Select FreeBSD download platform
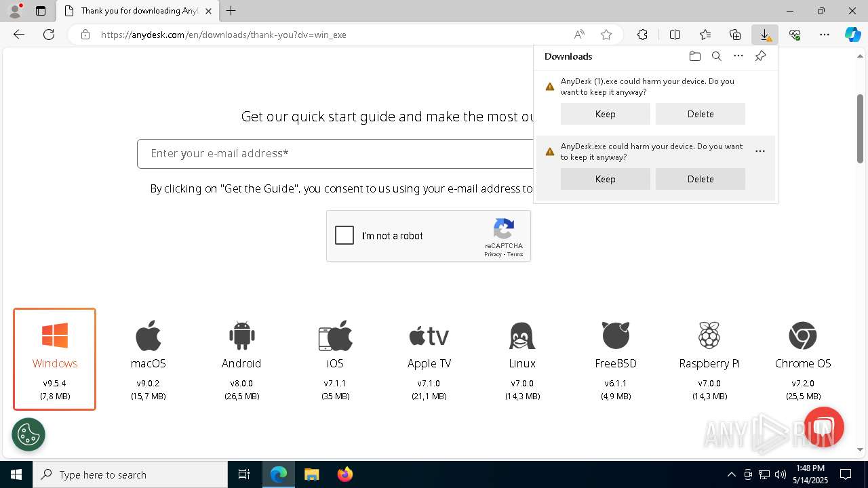This screenshot has width=868, height=488. point(616,359)
